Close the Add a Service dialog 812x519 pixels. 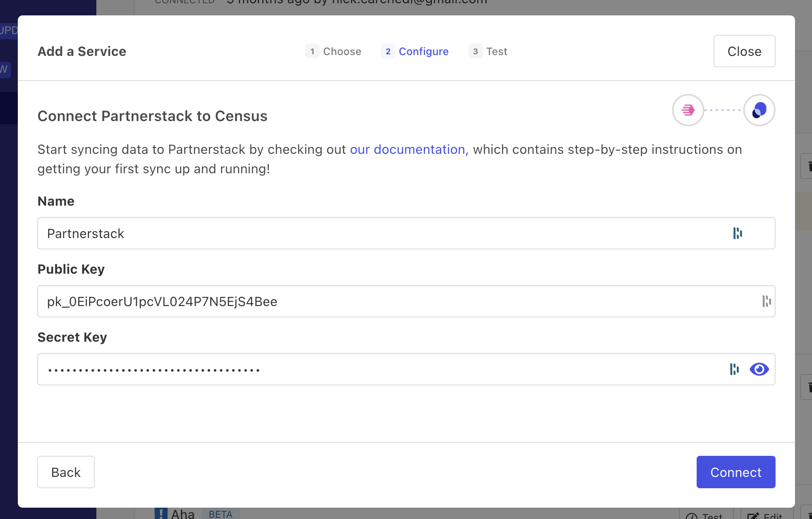tap(744, 51)
